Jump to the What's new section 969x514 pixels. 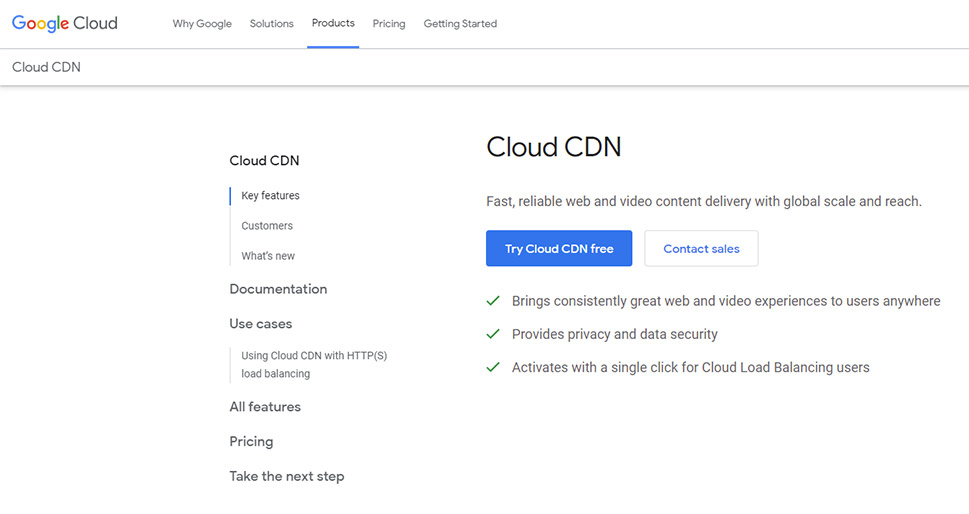tap(268, 256)
